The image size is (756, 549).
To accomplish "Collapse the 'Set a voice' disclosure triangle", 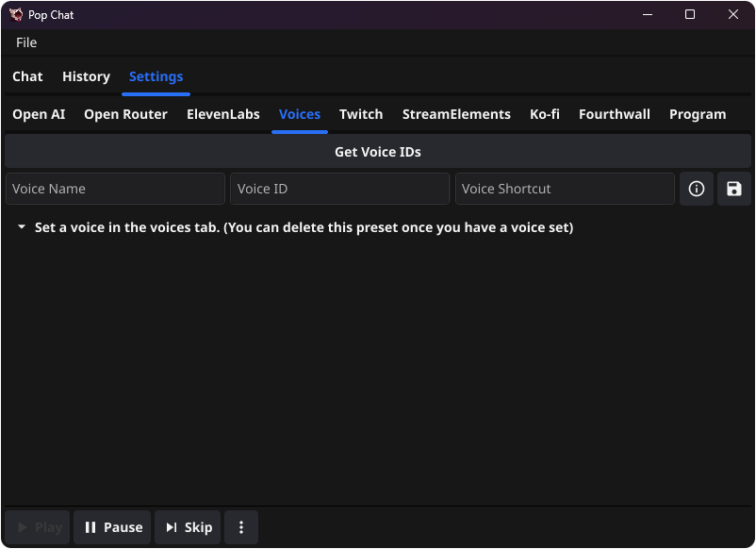I will [21, 227].
